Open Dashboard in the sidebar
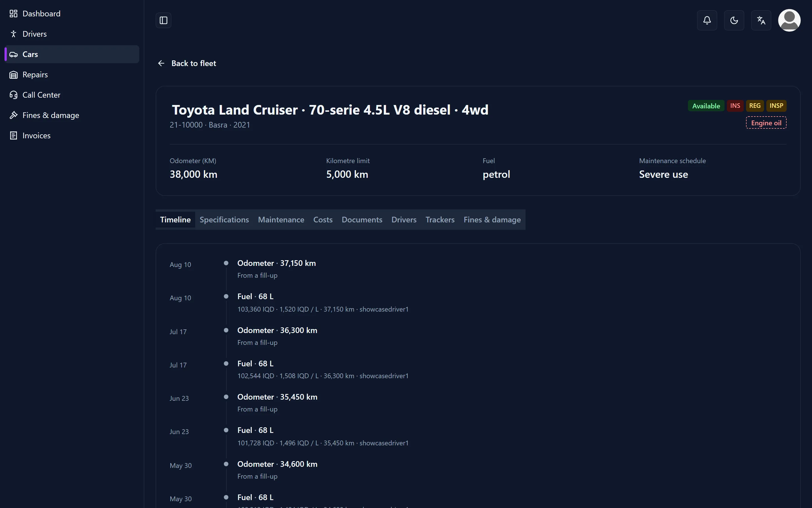This screenshot has width=812, height=508. pyautogui.click(x=72, y=14)
